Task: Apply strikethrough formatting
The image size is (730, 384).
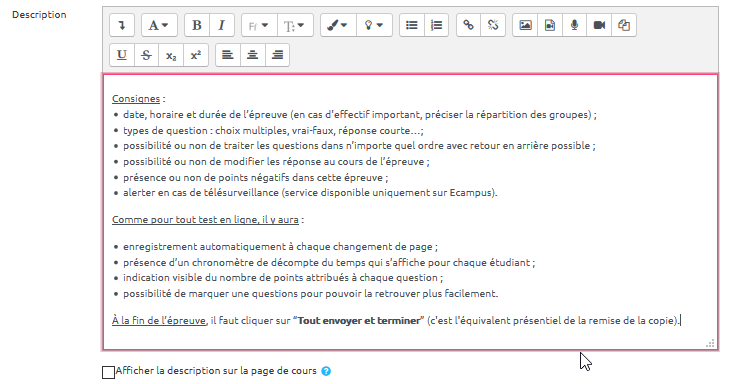Action: [147, 55]
